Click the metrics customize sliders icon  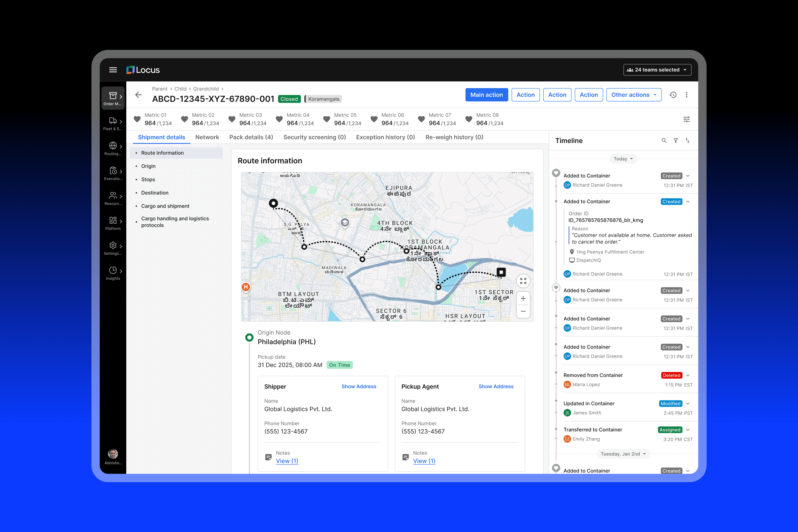pos(686,119)
